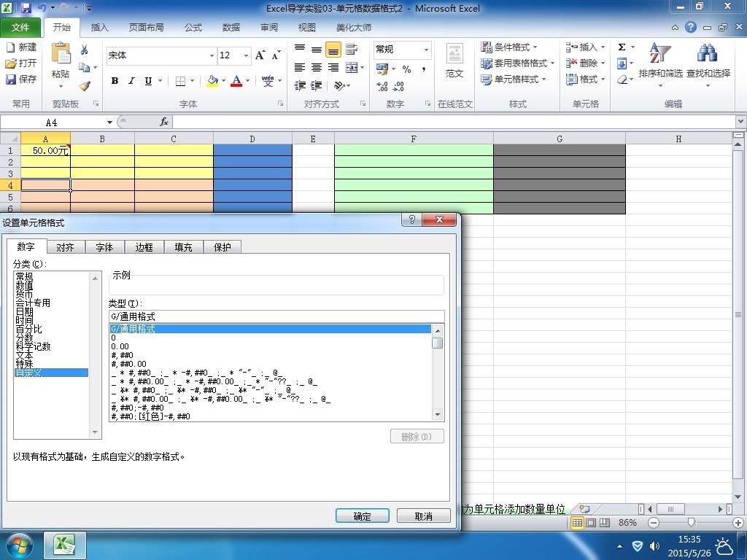
Task: Click the Insert Function fx button
Action: click(x=164, y=122)
